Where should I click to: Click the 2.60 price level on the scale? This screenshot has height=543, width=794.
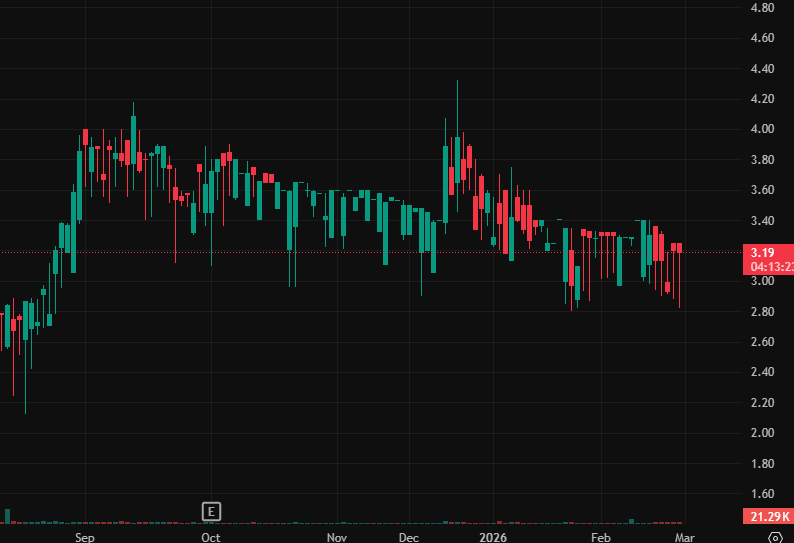click(762, 342)
